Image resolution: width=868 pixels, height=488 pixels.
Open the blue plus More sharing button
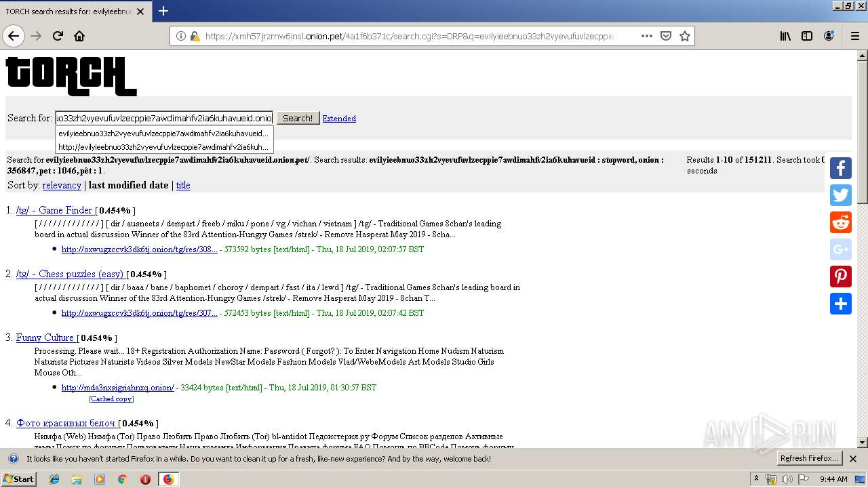[841, 304]
